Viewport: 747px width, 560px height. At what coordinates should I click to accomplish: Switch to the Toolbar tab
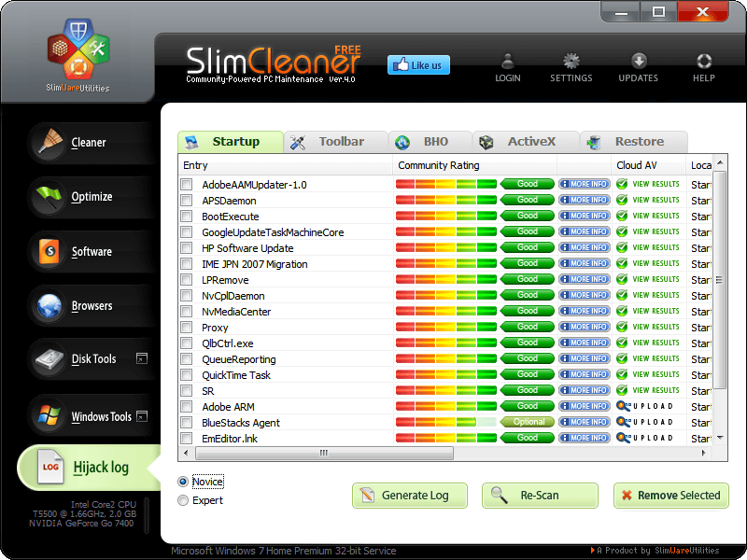336,142
